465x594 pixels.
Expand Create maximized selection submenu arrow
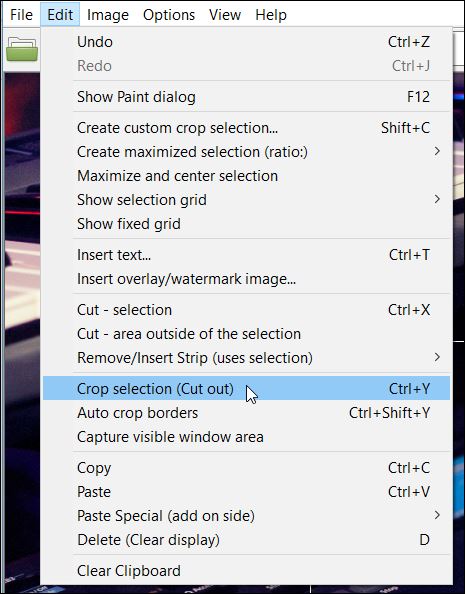[437, 152]
